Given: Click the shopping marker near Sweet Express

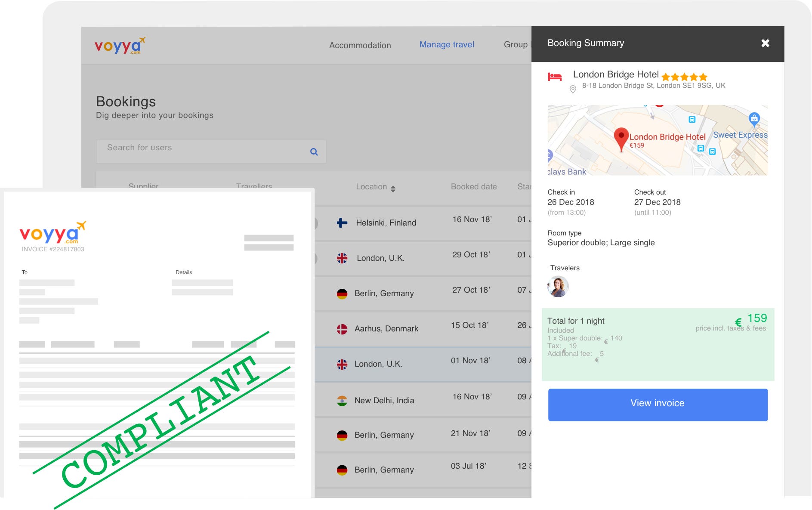Looking at the screenshot, I should click(x=754, y=119).
